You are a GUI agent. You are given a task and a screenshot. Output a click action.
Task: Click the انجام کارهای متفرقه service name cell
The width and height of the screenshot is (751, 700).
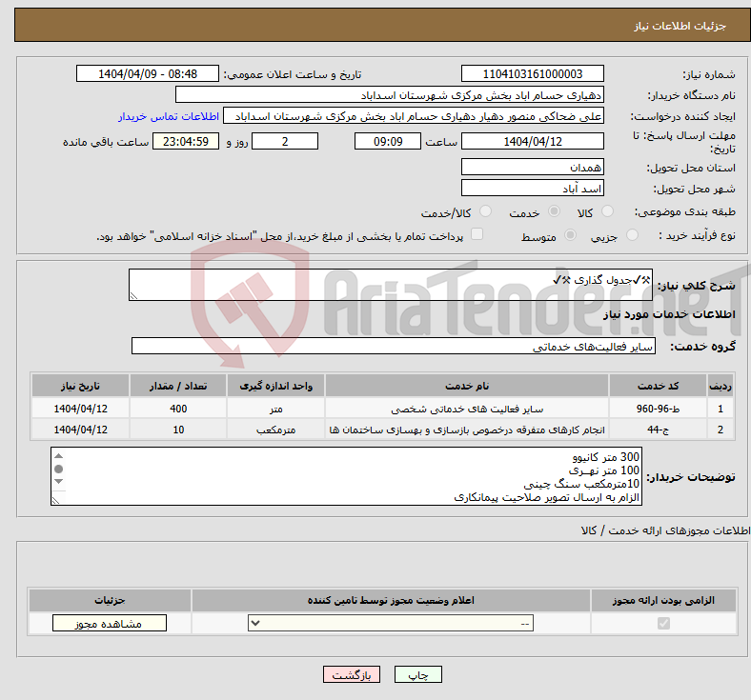click(467, 430)
